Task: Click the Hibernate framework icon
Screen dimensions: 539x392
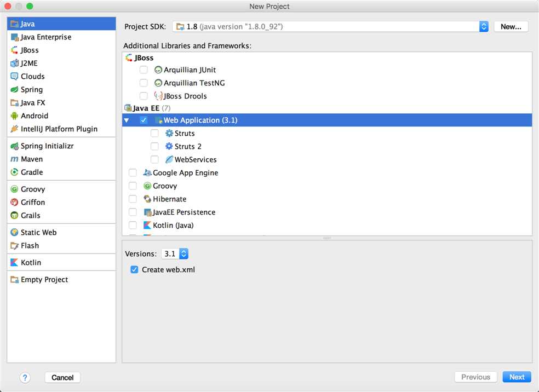Action: 147,199
